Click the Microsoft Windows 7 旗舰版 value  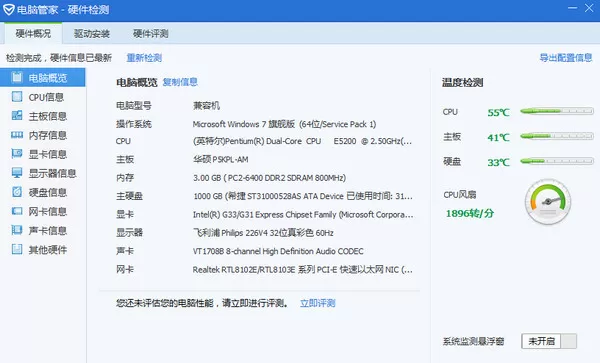(x=284, y=124)
